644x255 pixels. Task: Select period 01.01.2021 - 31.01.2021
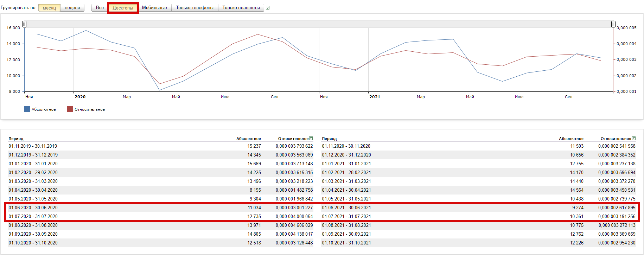pos(346,164)
